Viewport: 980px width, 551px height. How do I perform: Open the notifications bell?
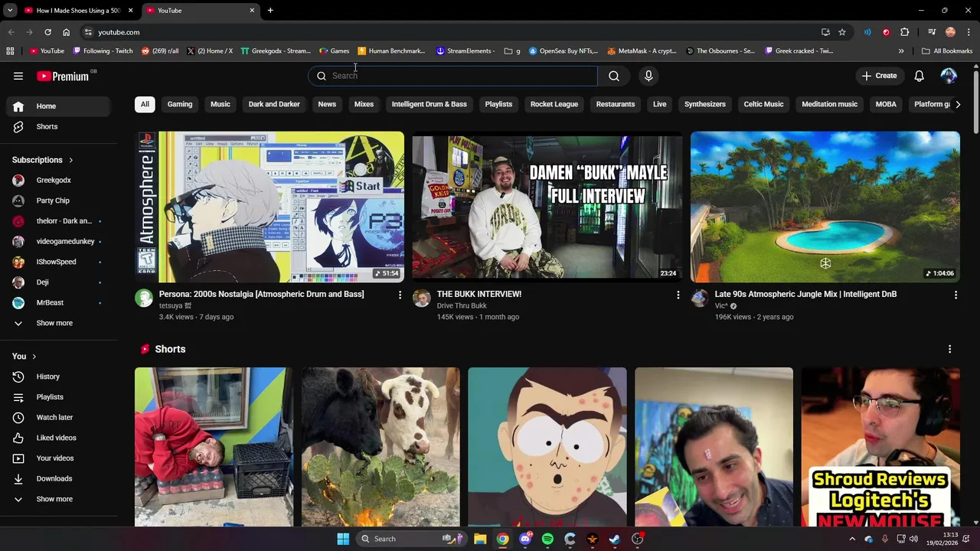(919, 76)
